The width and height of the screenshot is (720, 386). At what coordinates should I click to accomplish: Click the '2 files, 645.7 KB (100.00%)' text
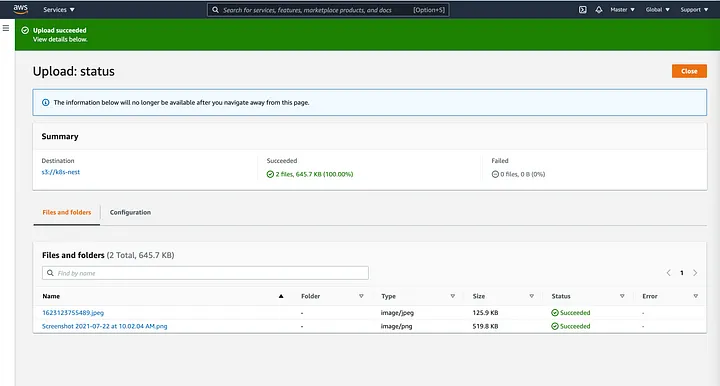[x=314, y=174]
